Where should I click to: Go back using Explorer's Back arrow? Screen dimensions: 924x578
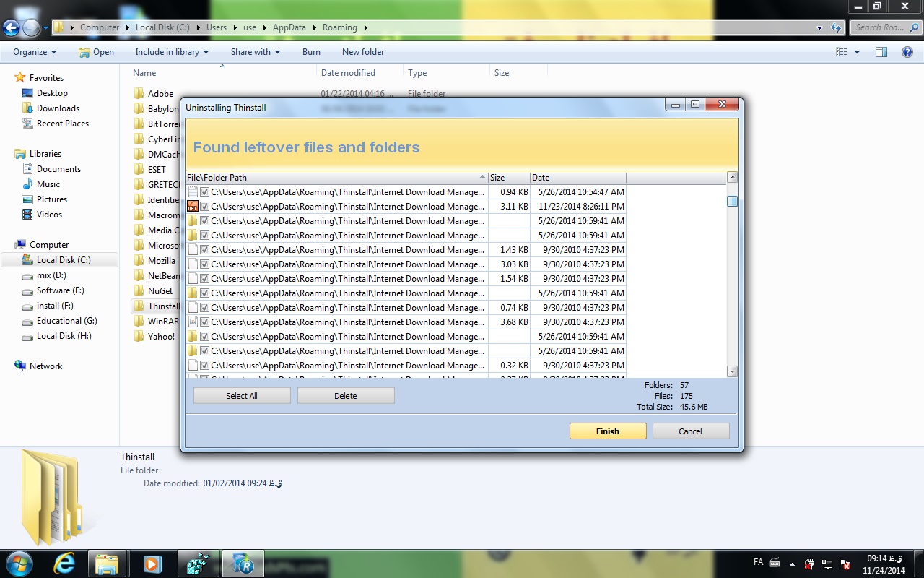tap(12, 28)
